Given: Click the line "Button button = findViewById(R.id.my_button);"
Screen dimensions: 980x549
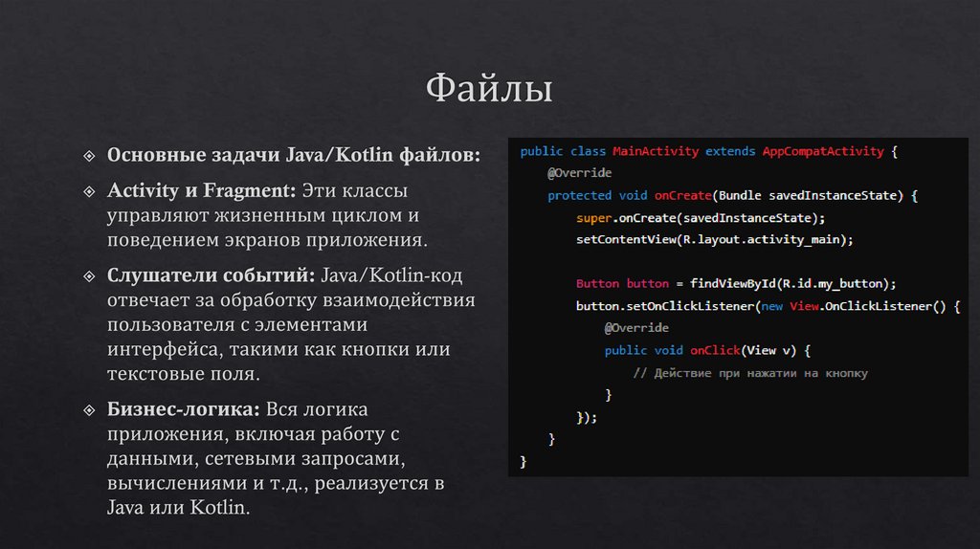Looking at the screenshot, I should 736,283.
